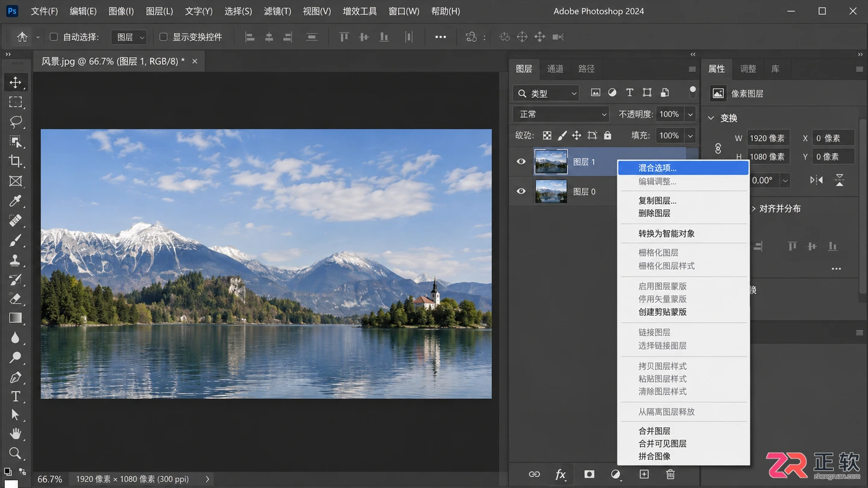
Task: Select the Pen tool
Action: point(16,378)
